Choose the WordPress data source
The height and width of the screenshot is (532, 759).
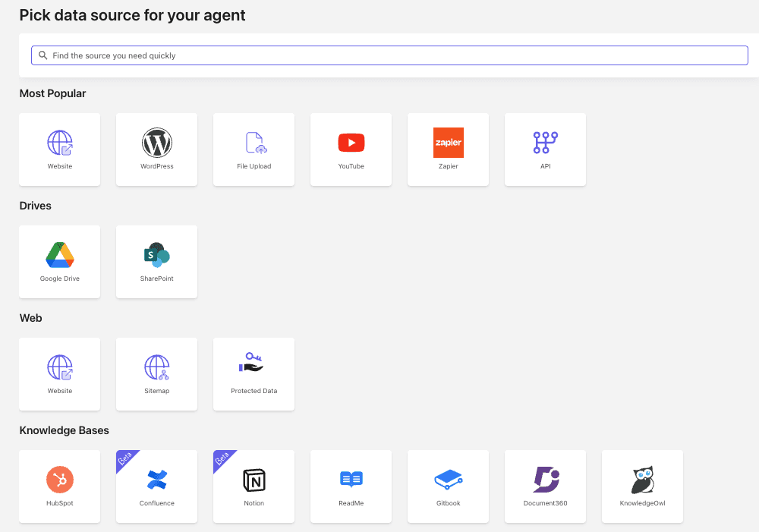157,150
